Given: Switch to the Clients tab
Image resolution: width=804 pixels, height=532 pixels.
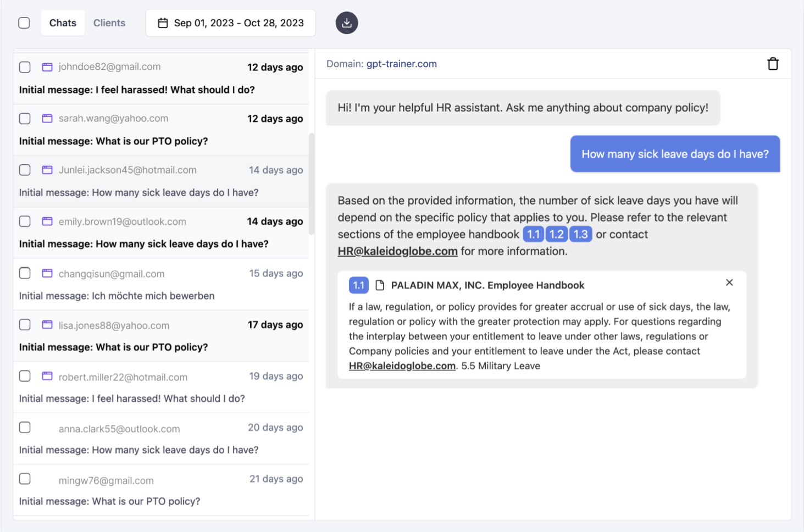Looking at the screenshot, I should point(109,23).
